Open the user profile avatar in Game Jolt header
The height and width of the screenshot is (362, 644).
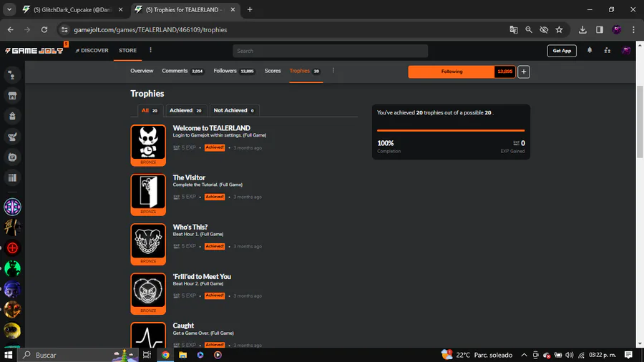tap(626, 51)
